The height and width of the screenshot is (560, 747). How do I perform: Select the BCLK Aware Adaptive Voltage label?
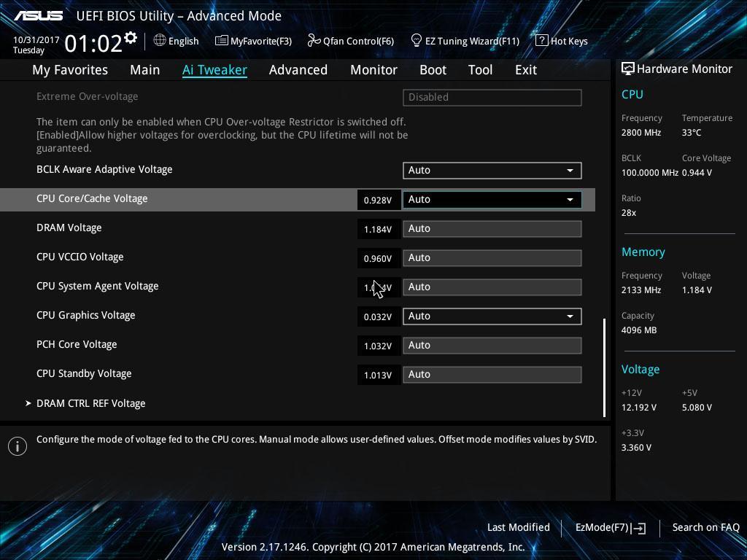104,169
